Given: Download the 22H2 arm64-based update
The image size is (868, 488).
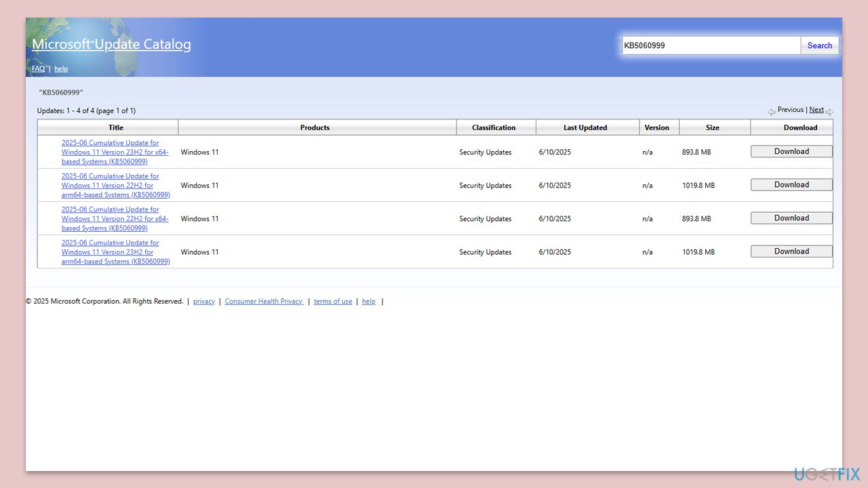Looking at the screenshot, I should coord(791,185).
